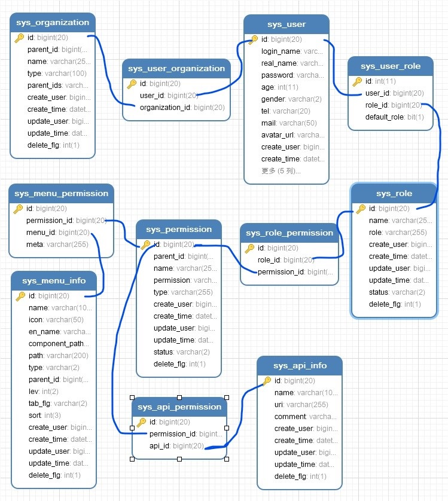Select the component_path field in sys_menu_info

58,344
